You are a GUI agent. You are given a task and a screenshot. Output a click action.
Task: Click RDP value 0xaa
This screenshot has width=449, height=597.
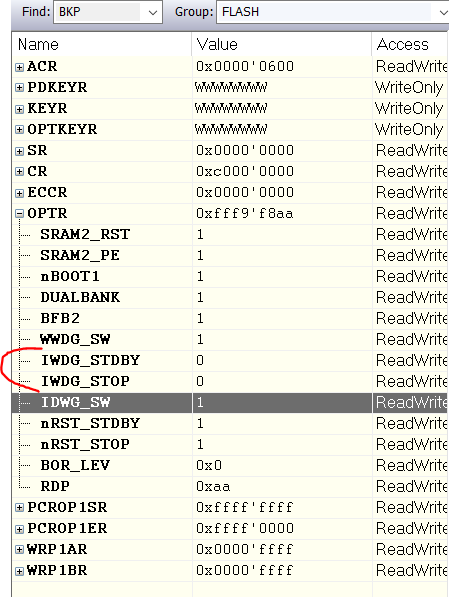pos(213,487)
